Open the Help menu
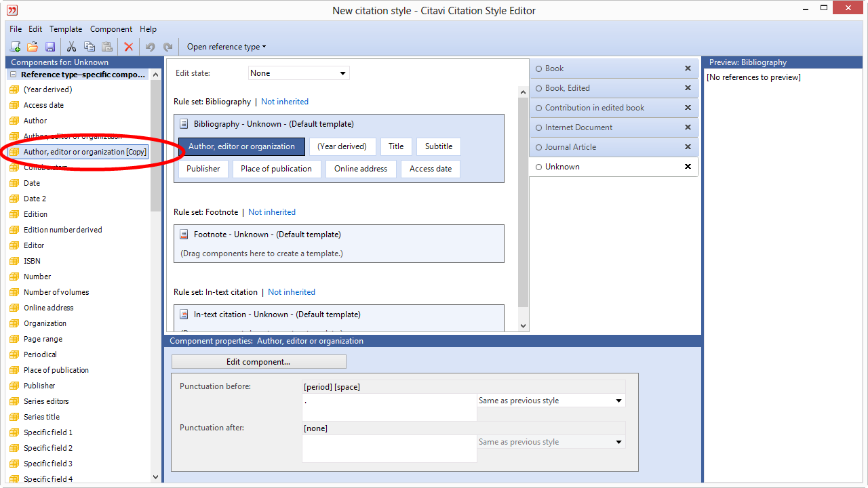Image resolution: width=868 pixels, height=488 pixels. pyautogui.click(x=148, y=29)
